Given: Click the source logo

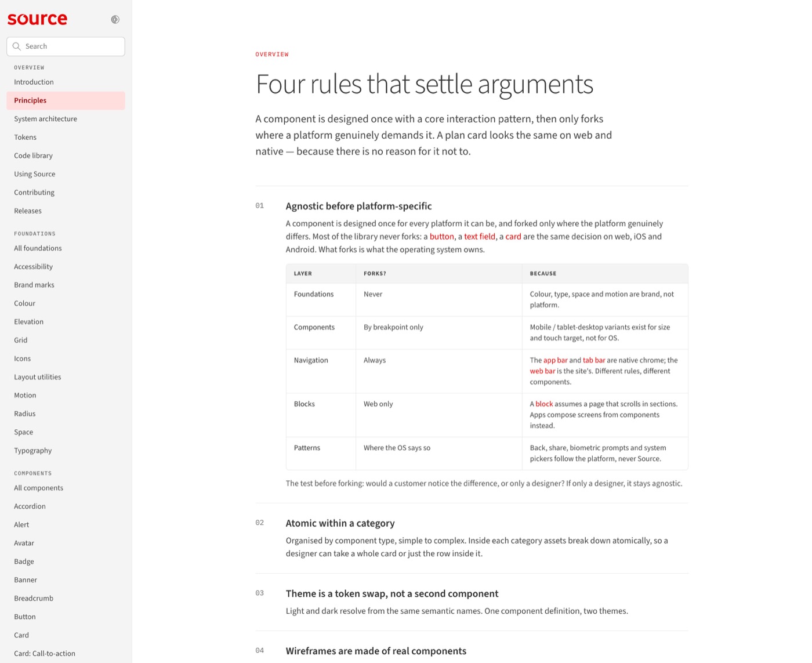Looking at the screenshot, I should click(x=37, y=19).
